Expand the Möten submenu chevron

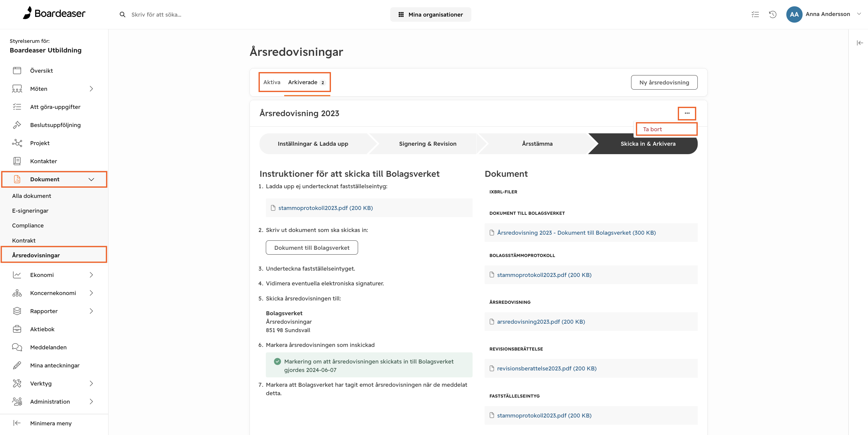91,89
